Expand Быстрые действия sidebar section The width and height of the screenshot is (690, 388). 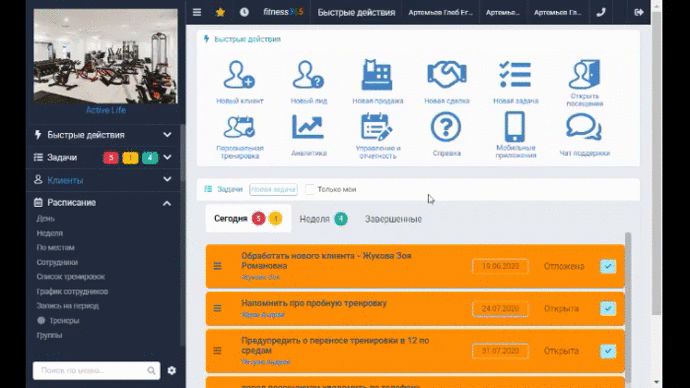click(167, 135)
